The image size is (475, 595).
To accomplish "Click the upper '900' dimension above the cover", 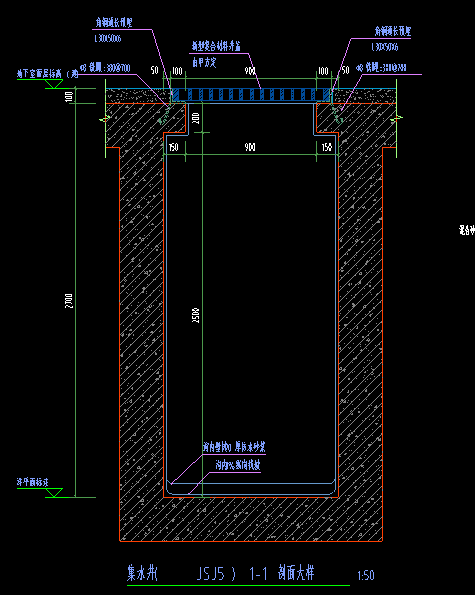I will [250, 71].
